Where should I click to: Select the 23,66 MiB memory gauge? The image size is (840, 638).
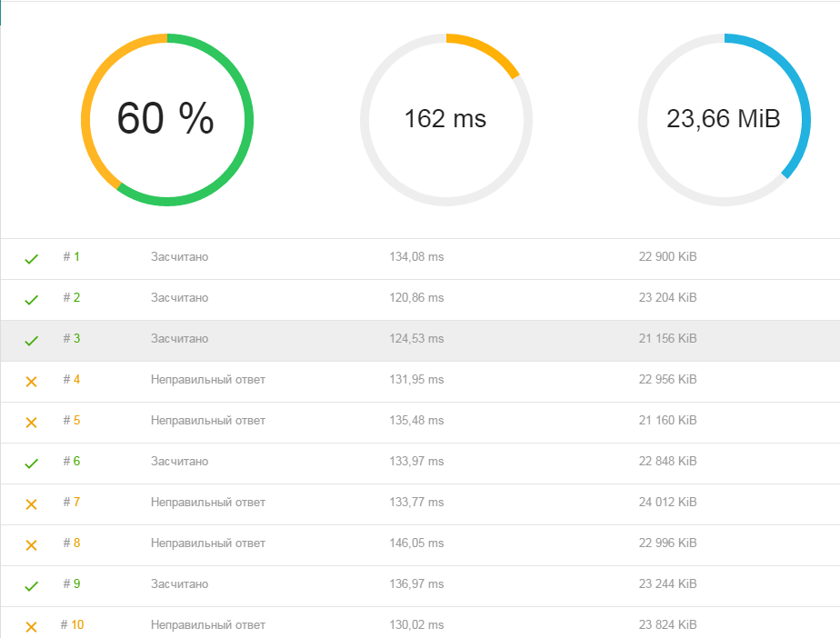pyautogui.click(x=725, y=119)
